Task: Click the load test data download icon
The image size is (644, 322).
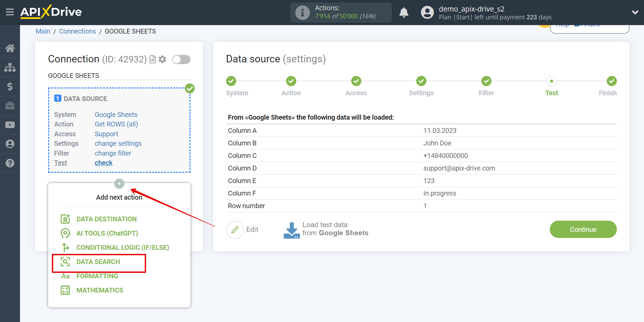Action: pos(291,230)
